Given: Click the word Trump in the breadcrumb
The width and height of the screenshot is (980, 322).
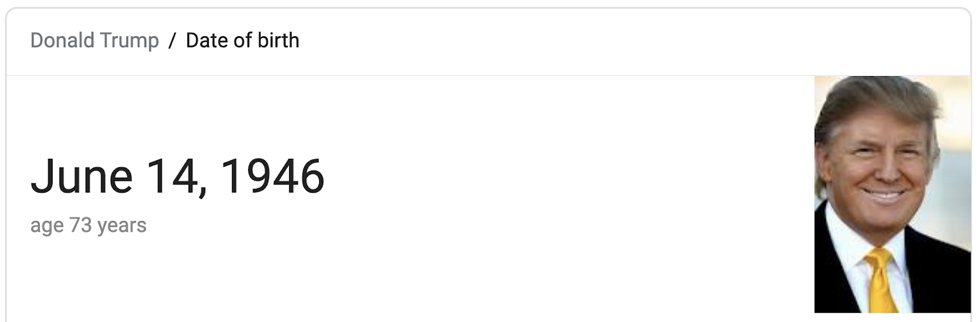Looking at the screenshot, I should pyautogui.click(x=129, y=41).
